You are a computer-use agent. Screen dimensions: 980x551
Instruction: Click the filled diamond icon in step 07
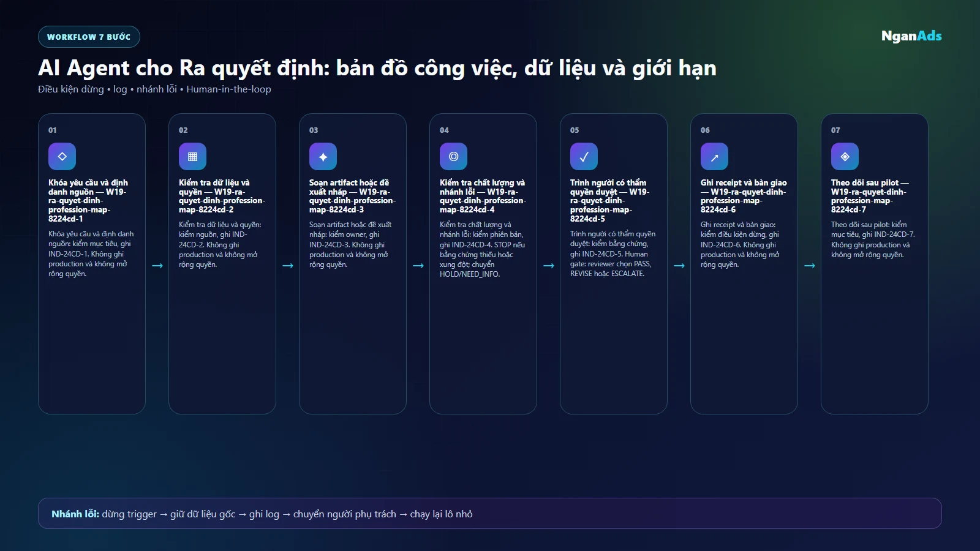(x=845, y=157)
